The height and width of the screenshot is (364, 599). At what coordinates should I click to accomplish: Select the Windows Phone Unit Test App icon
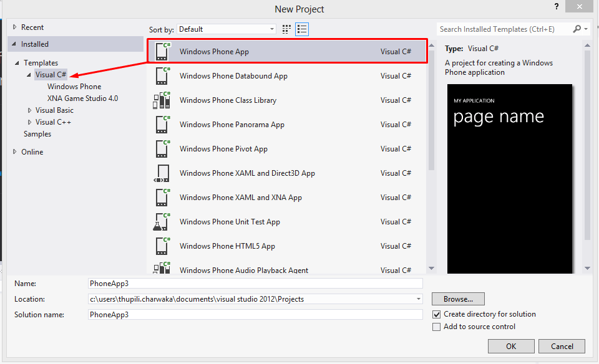tap(162, 222)
